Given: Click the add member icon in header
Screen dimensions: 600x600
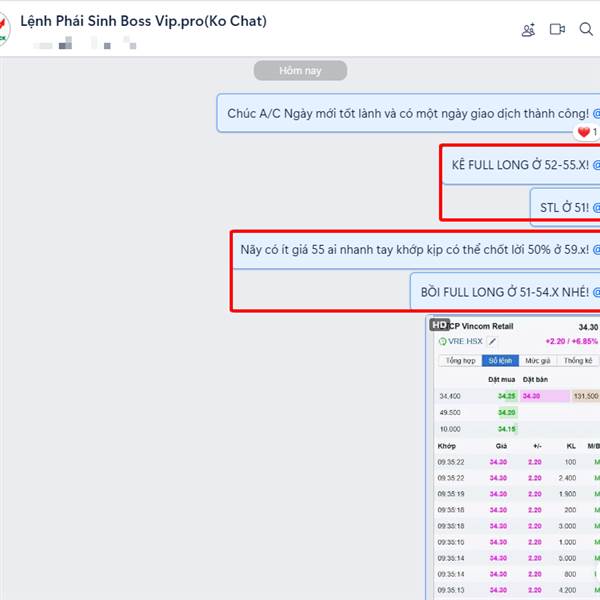Looking at the screenshot, I should [528, 29].
